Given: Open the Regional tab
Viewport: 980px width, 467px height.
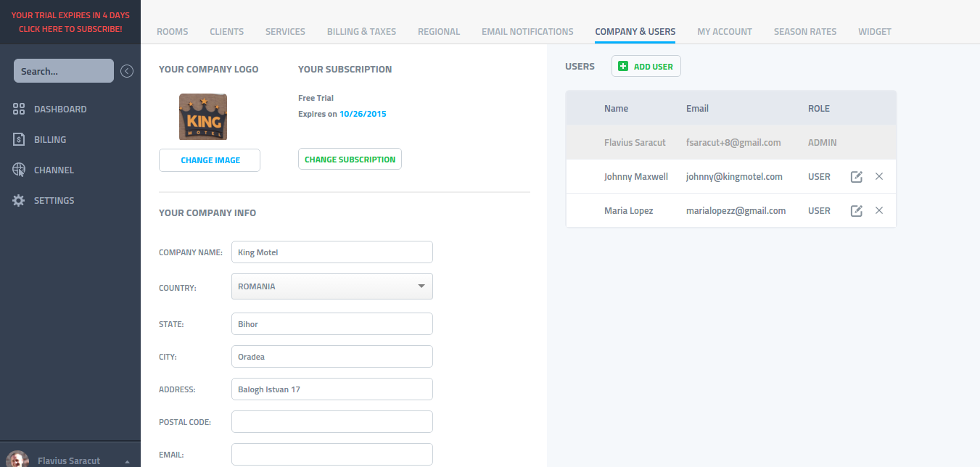Looking at the screenshot, I should coord(439,32).
